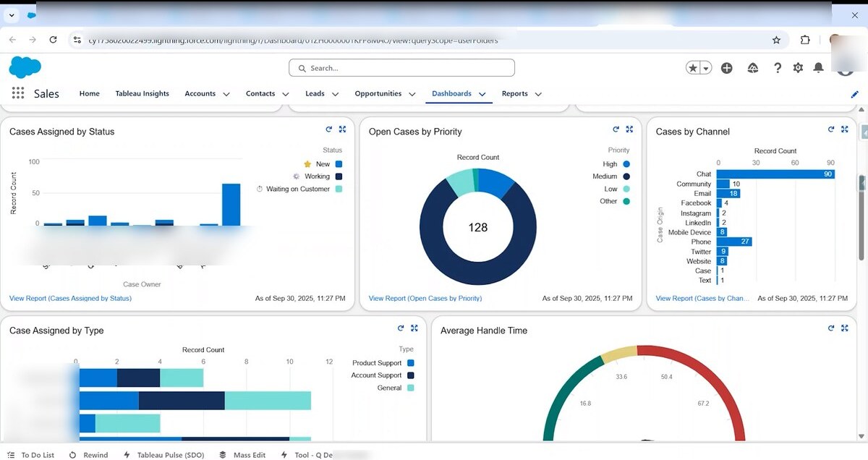Click the New status legend swatch
Image resolution: width=868 pixels, height=460 pixels.
click(x=339, y=164)
